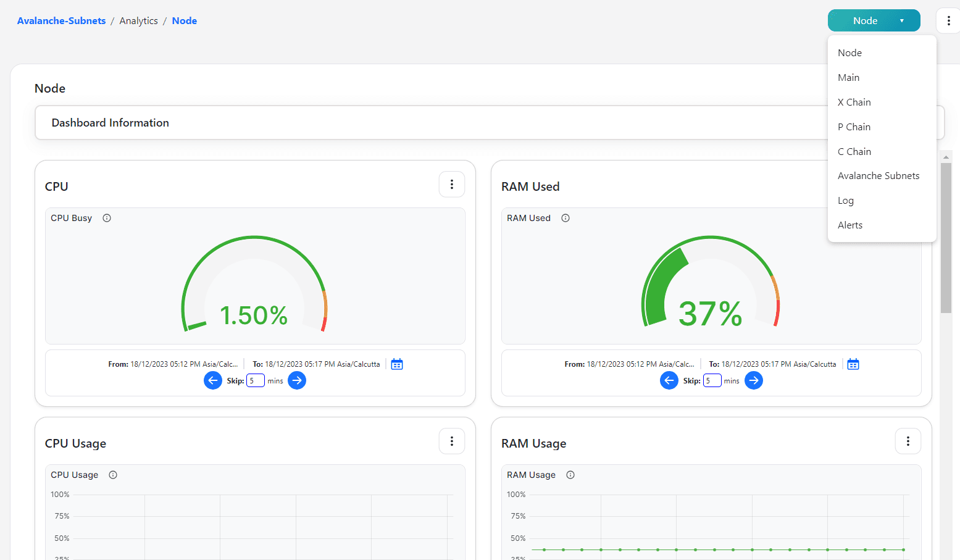Click the RAM Usage card title
Viewport: 960px width, 560px height.
(534, 443)
